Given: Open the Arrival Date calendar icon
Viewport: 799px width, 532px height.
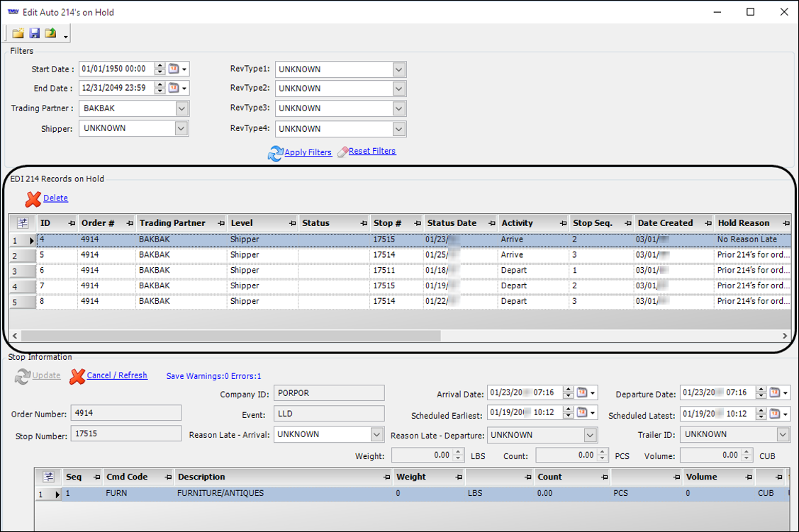Looking at the screenshot, I should [x=581, y=393].
